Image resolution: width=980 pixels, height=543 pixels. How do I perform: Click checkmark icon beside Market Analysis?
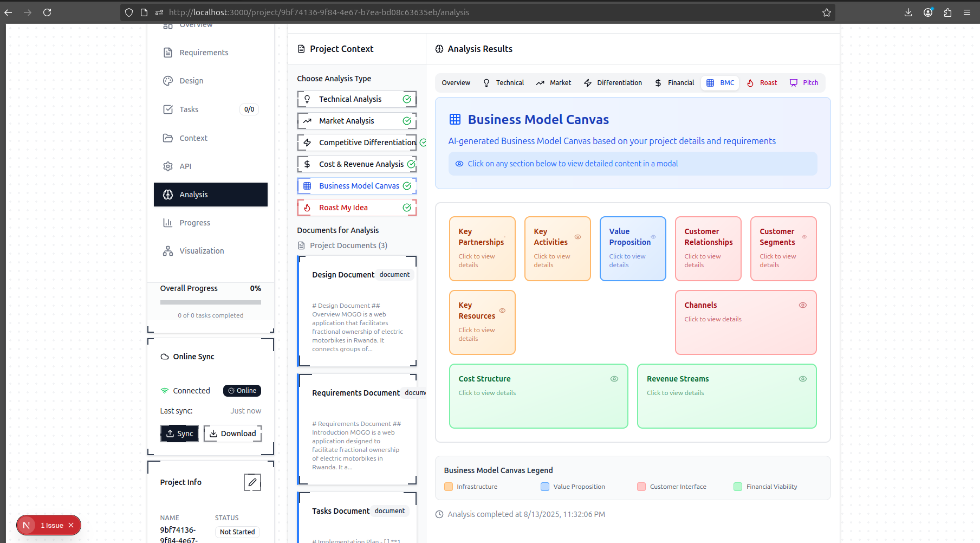(x=407, y=121)
